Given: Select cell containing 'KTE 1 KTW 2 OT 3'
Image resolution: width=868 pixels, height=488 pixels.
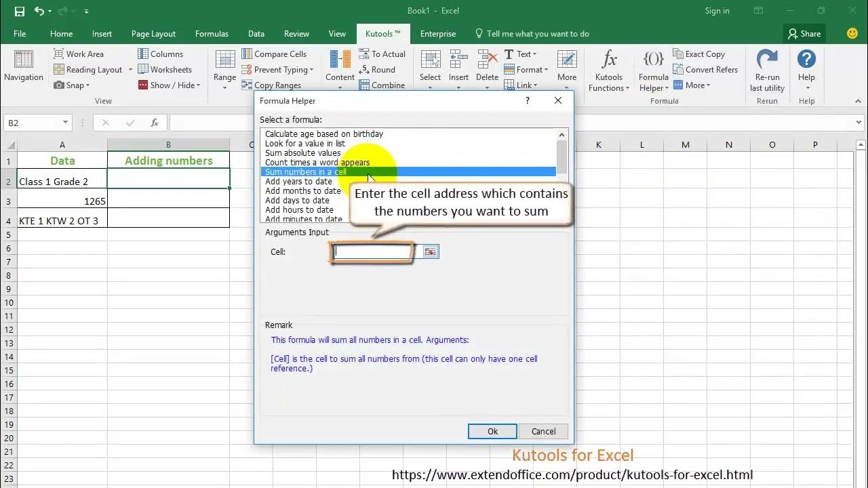Looking at the screenshot, I should point(62,218).
